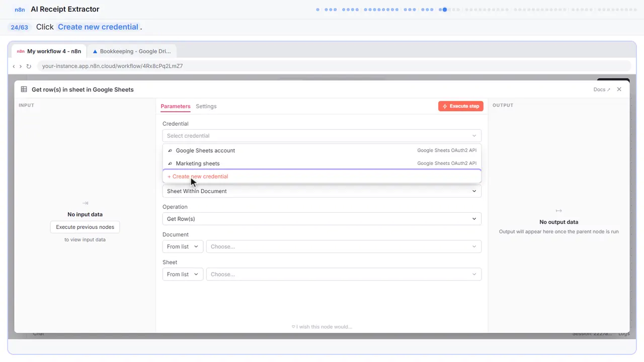This screenshot has width=644, height=362.
Task: Click the Google Sheets table node icon
Action: coord(24,89)
